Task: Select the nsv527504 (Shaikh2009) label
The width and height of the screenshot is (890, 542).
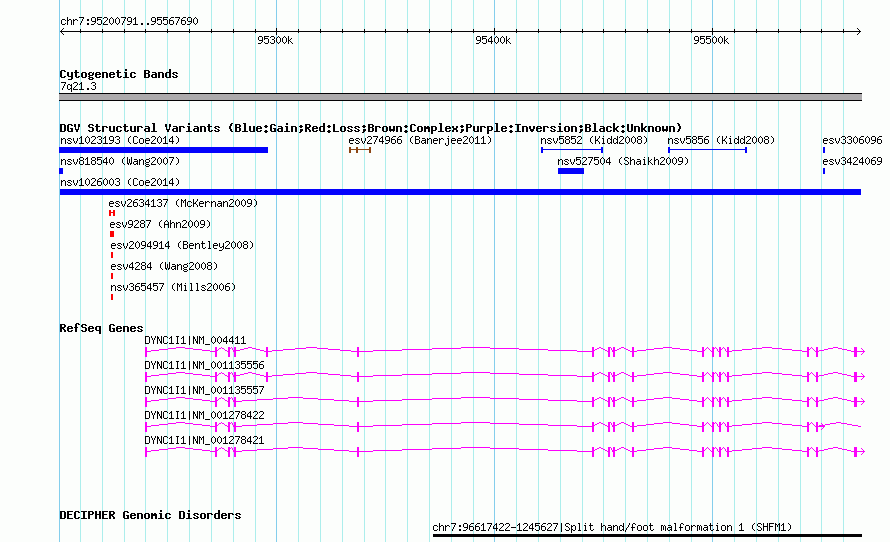Action: pos(623,161)
